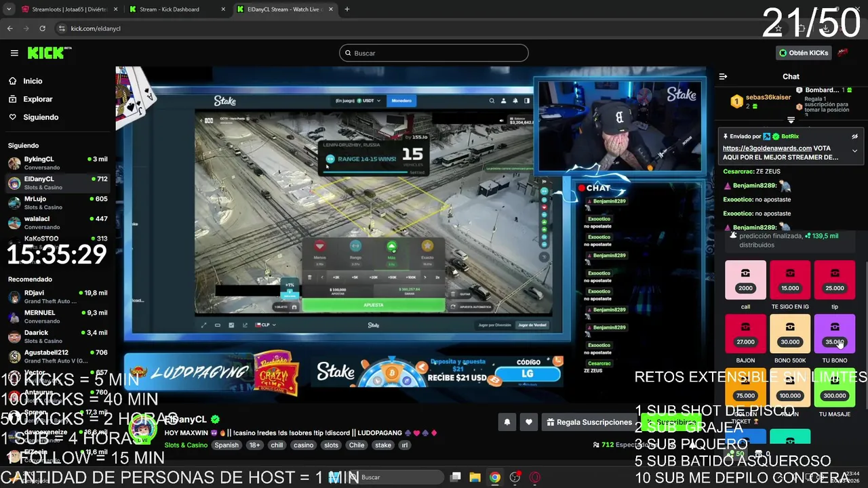Click the slots tag
Screen dimensions: 868x488
[331, 445]
